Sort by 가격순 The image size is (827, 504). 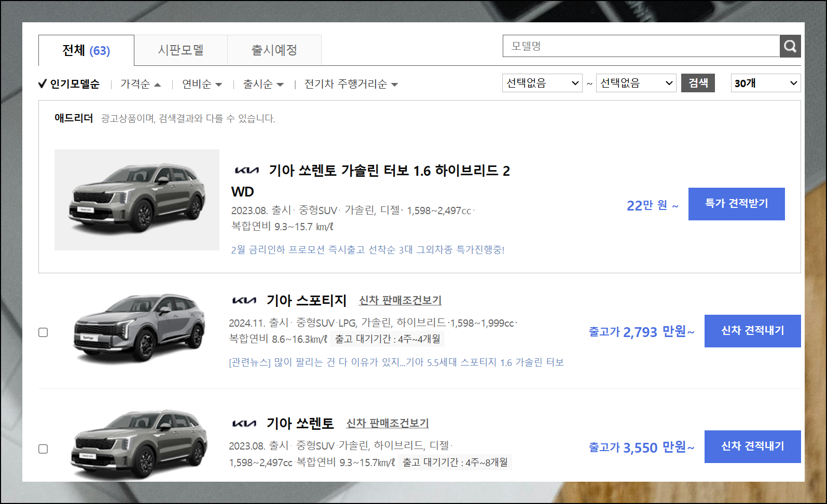click(141, 84)
